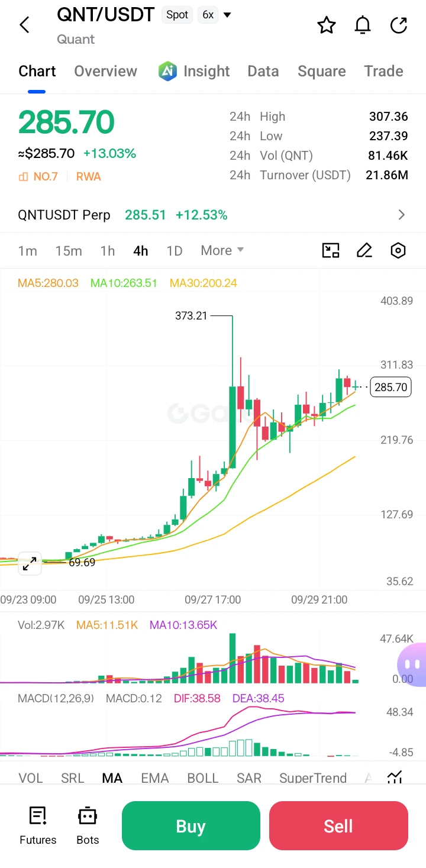Toggle the SuperTrend indicator
Viewport: 426px width, 868px height.
pos(313,777)
